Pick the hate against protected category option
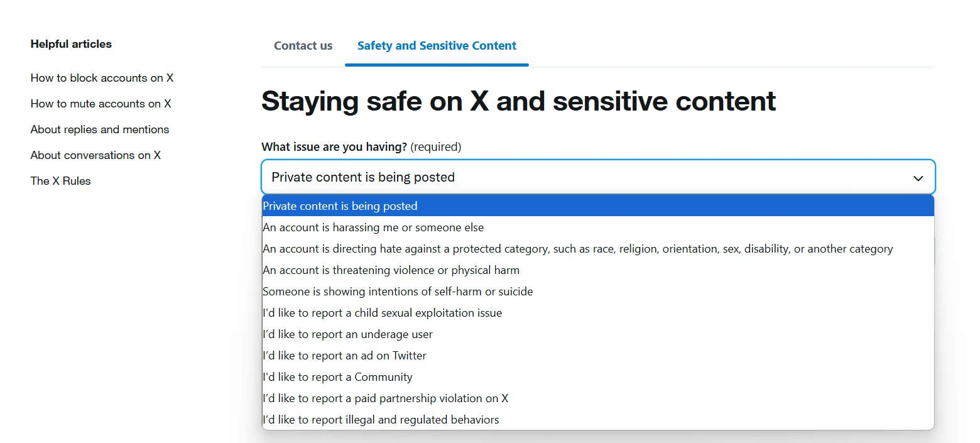This screenshot has height=443, width=980. 577,249
